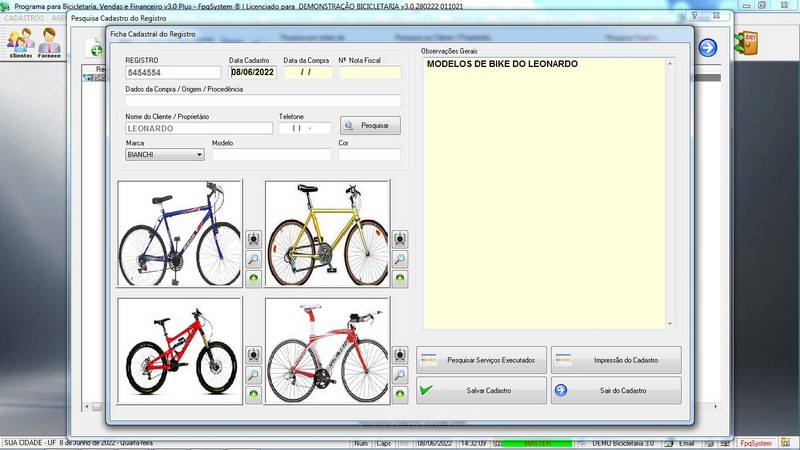Screen dimensions: 800x450
Task: Click camera icon beside yellow bike photo
Action: point(400,239)
